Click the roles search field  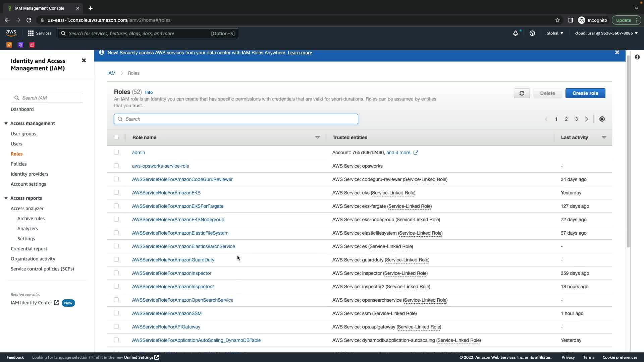point(236,119)
